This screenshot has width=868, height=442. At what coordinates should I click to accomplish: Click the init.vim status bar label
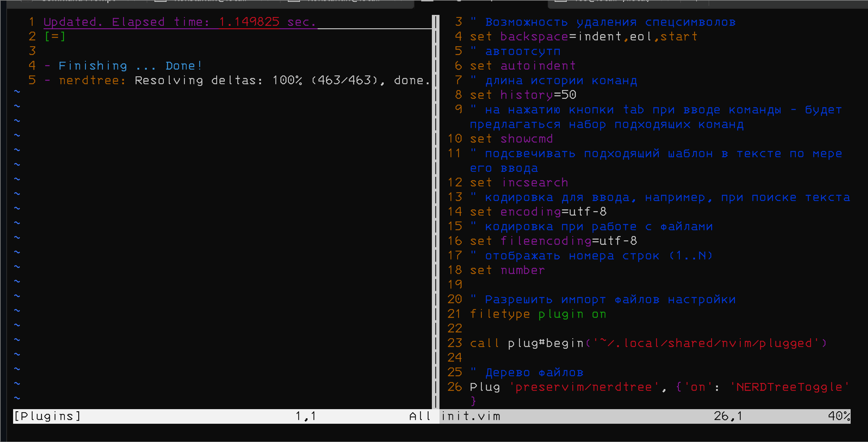[471, 416]
